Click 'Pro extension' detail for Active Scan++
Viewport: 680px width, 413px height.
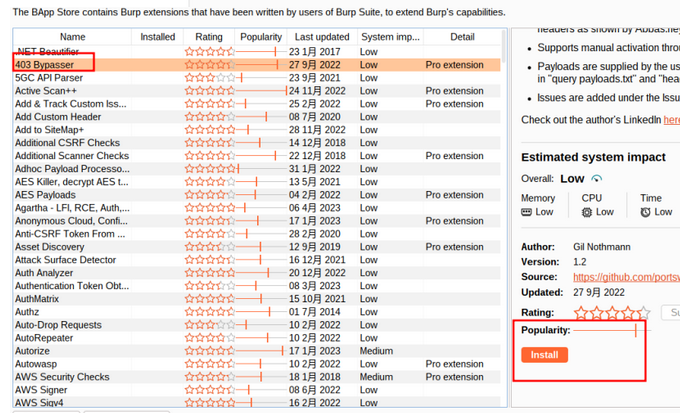pos(454,91)
